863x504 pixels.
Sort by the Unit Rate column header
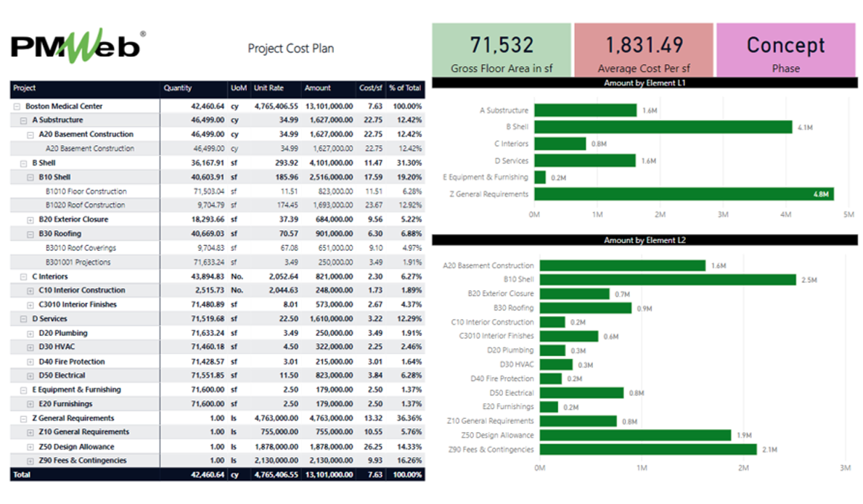click(x=268, y=88)
